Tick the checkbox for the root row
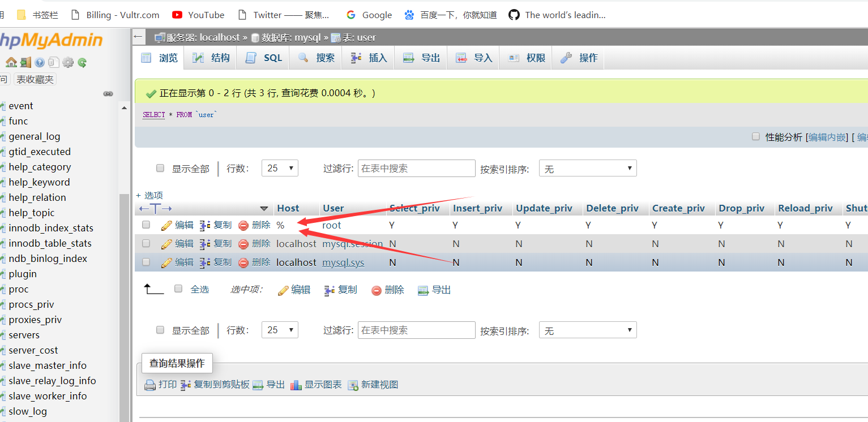The width and height of the screenshot is (868, 422). coord(146,225)
